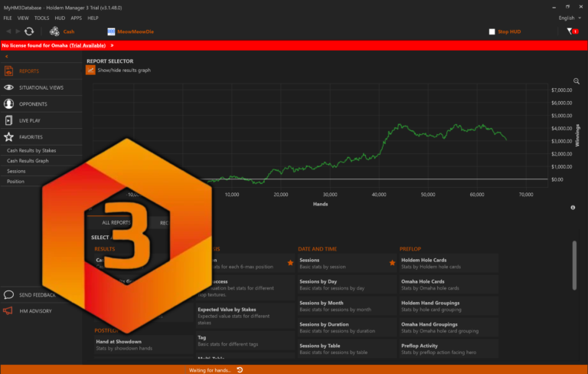
Task: Click the poker chips Cash icon
Action: coord(54,31)
